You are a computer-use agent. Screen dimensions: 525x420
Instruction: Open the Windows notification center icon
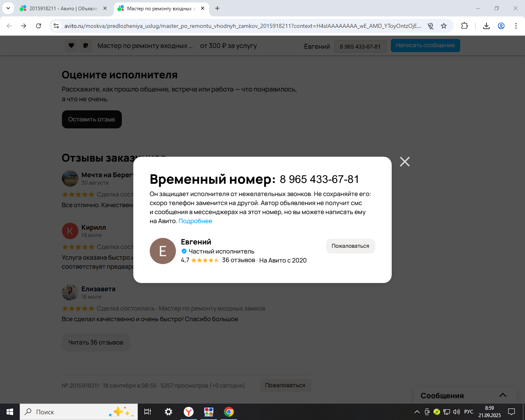[x=511, y=412]
